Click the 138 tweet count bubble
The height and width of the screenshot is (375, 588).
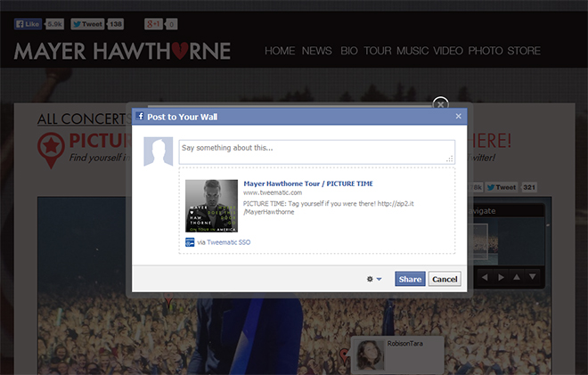point(116,24)
